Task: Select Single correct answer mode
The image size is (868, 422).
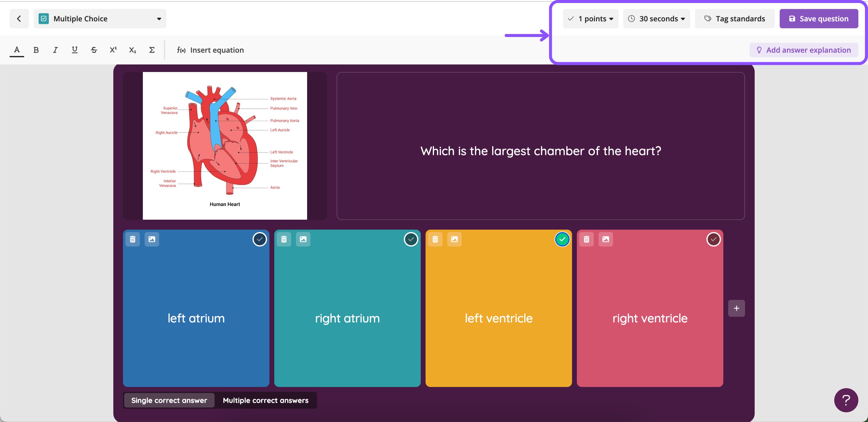Action: point(169,400)
